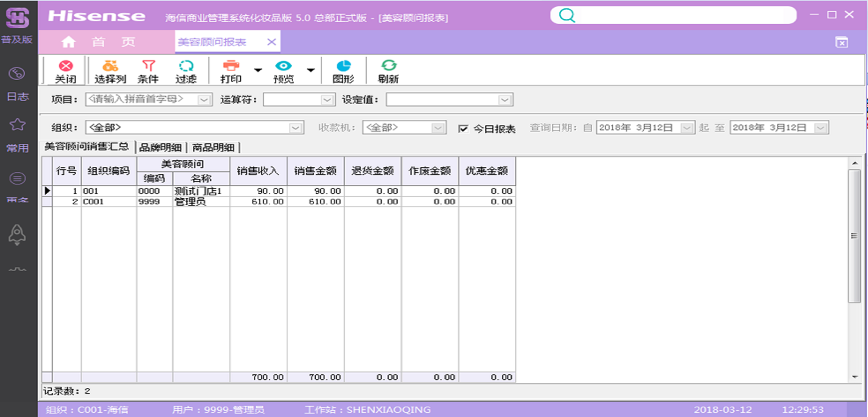868x417 pixels.
Task: Close the 美容顾问报表 tab with X
Action: [272, 42]
